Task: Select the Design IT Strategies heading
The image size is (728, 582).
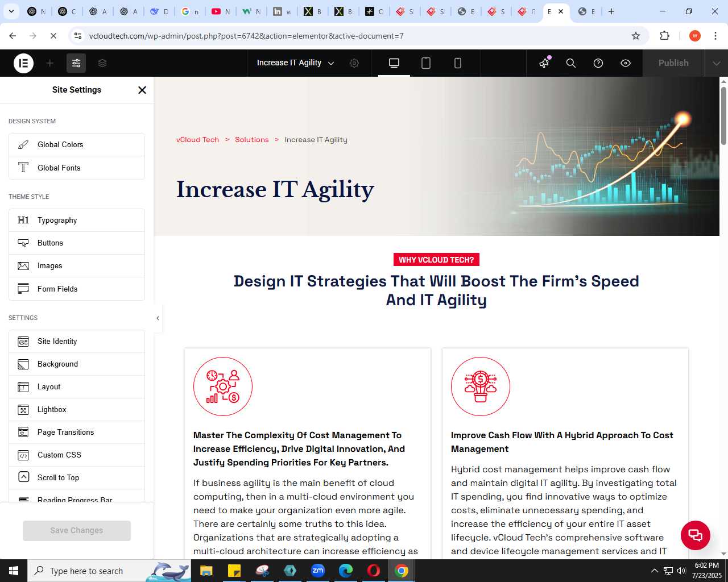Action: (436, 290)
